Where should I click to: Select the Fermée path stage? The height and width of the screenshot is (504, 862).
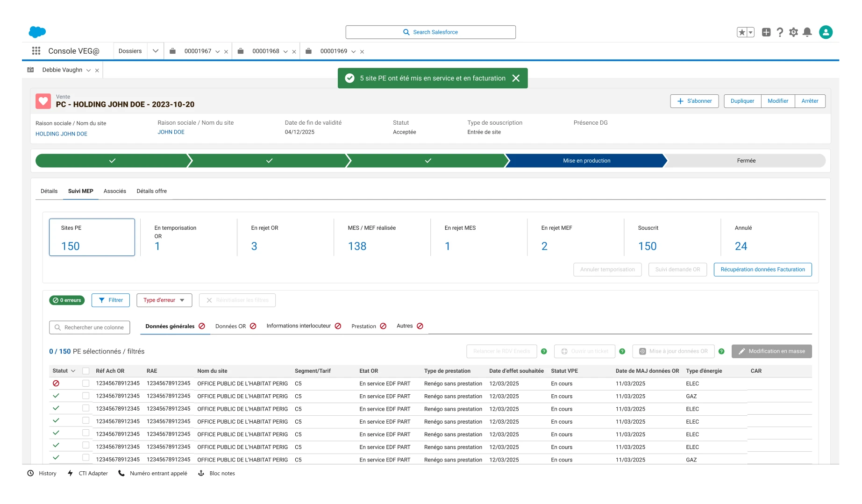pyautogui.click(x=746, y=161)
